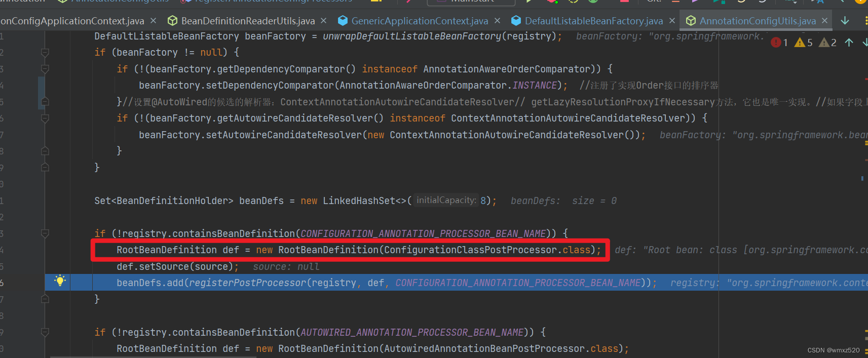Click AUTOWIRED_ANNOTATION_PROCESSOR_BEAN_NAME constant
The image size is (868, 358).
pyautogui.click(x=412, y=333)
